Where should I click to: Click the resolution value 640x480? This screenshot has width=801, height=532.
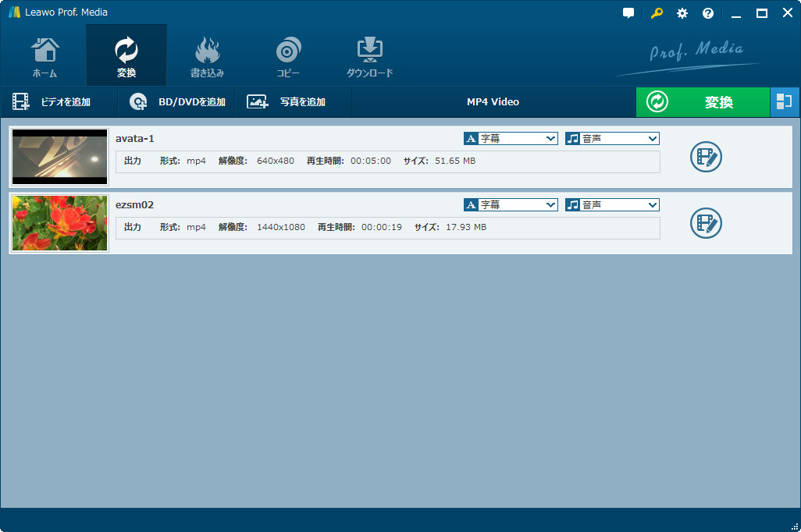click(276, 161)
